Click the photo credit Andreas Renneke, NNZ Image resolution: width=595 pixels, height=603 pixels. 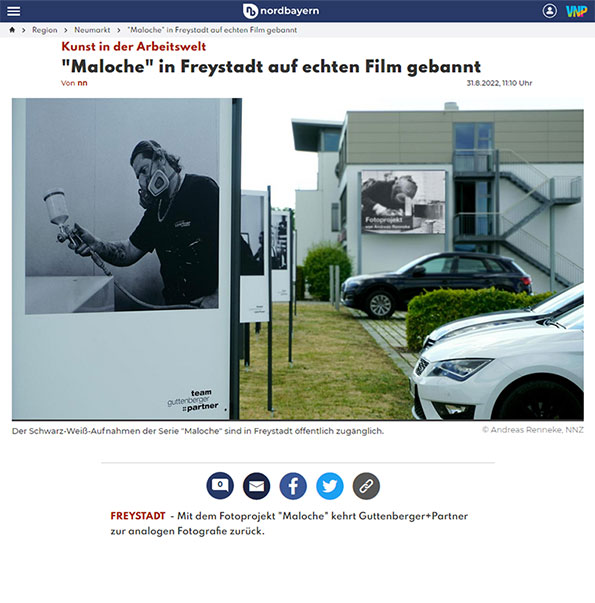pos(533,430)
